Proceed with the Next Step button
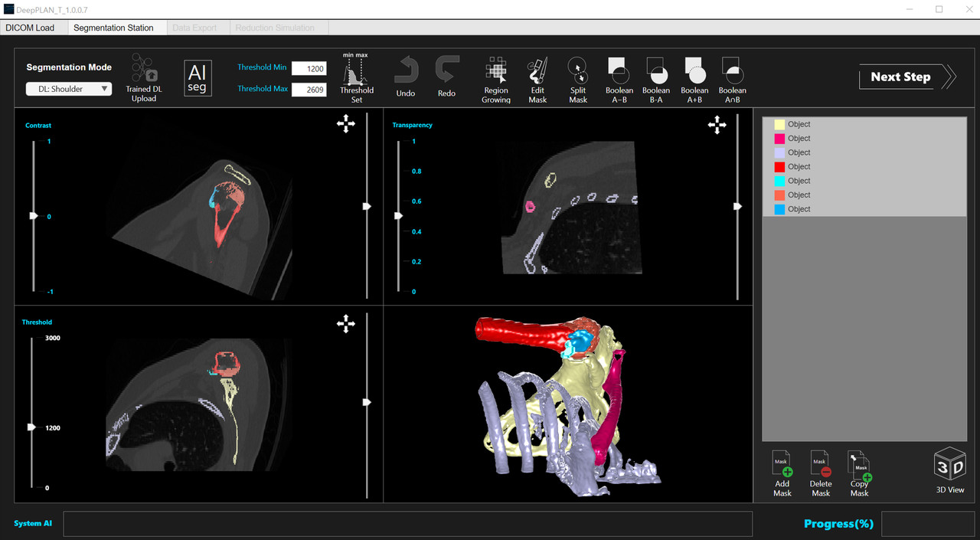Screen dimensions: 980x540 coord(907,77)
